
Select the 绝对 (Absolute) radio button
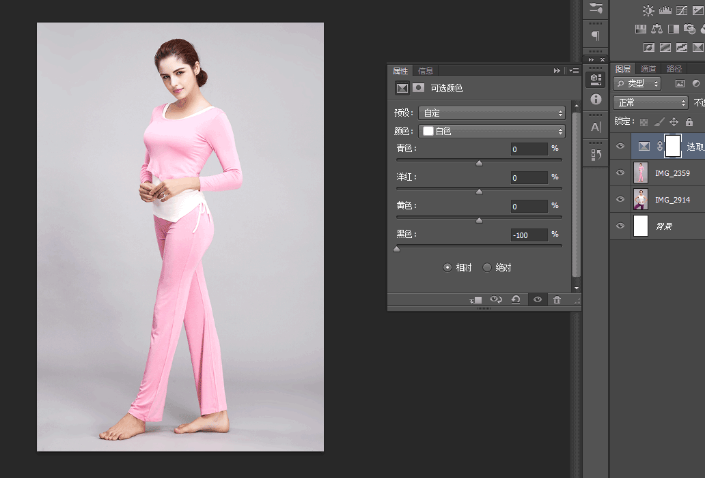click(487, 267)
